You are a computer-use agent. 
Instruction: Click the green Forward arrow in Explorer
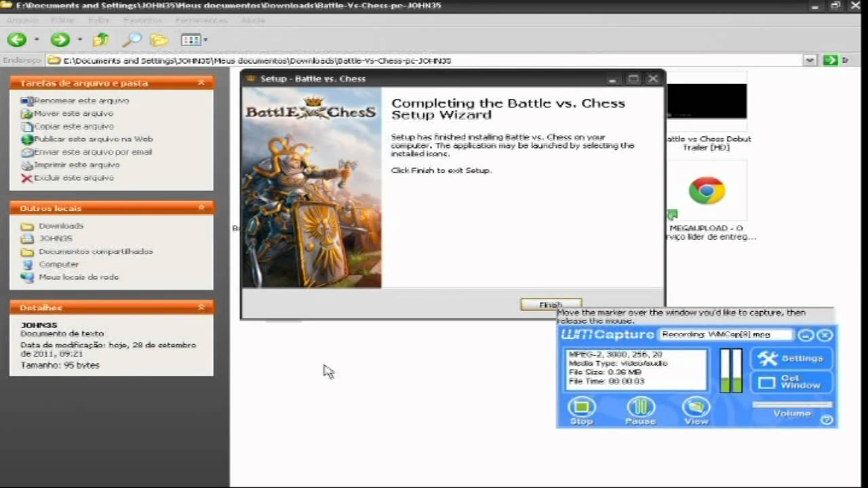60,40
